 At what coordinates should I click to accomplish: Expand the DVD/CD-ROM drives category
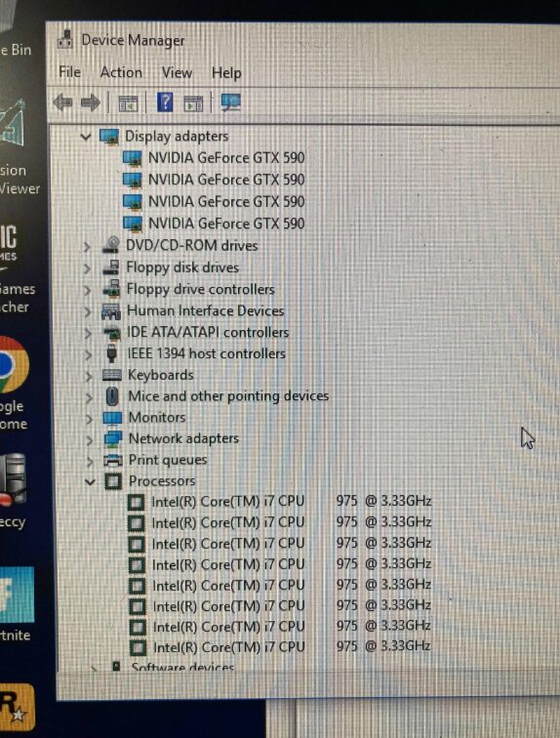pos(87,246)
